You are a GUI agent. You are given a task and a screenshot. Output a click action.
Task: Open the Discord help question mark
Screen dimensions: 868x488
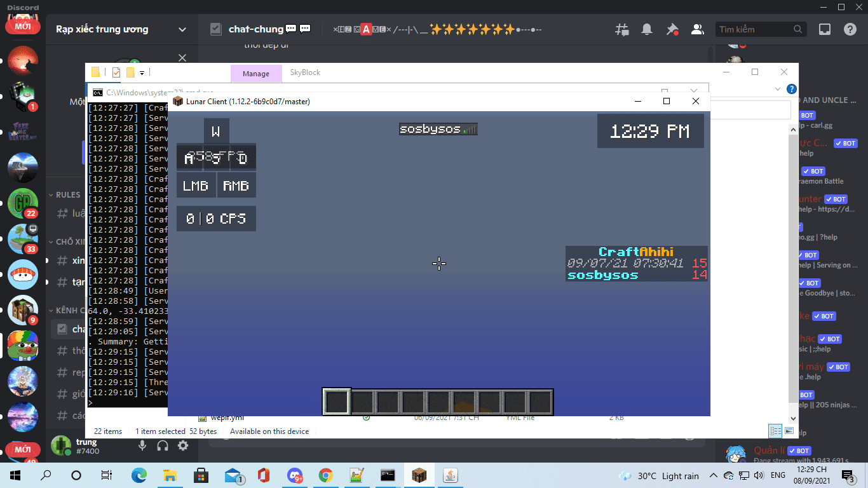(850, 29)
